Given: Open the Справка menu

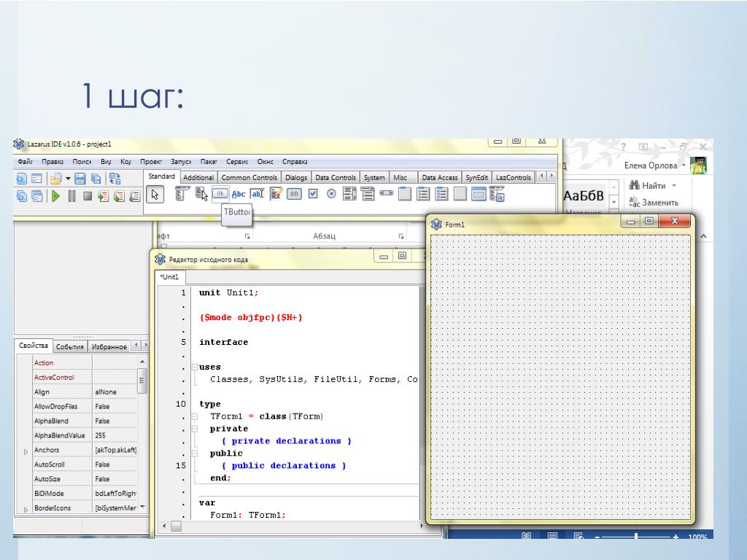Looking at the screenshot, I should (295, 161).
